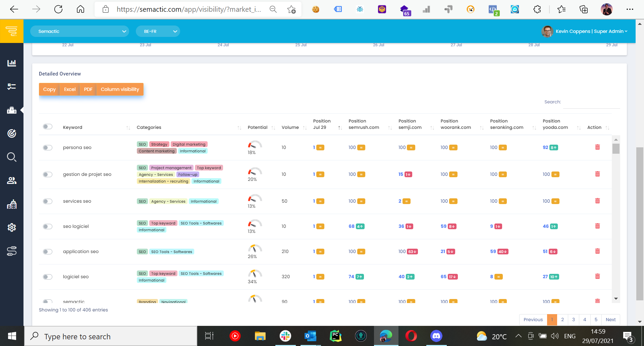
Task: Enable the toggle for 'seo logiciel' row
Action: click(48, 227)
